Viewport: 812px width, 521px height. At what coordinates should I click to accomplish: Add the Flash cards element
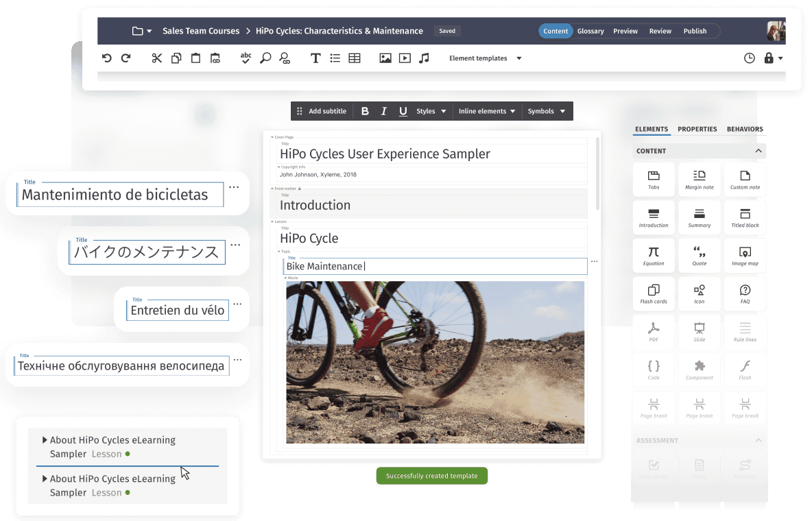(x=654, y=294)
